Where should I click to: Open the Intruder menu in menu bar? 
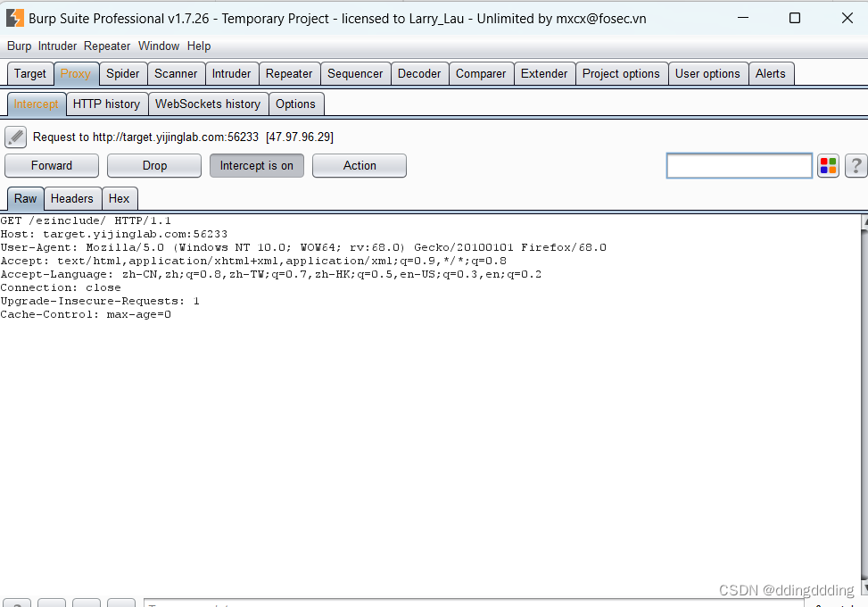[x=58, y=46]
